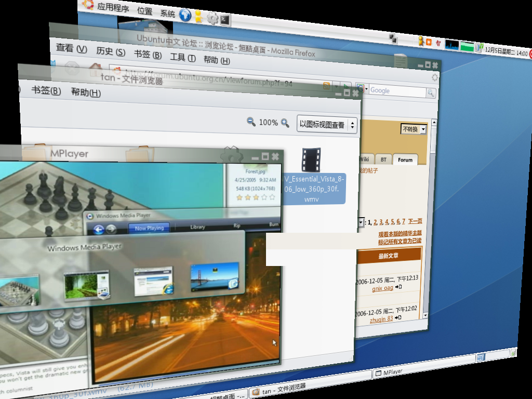Click the Firefox scrollbar down arrow
This screenshot has height=399, width=532.
[x=425, y=315]
